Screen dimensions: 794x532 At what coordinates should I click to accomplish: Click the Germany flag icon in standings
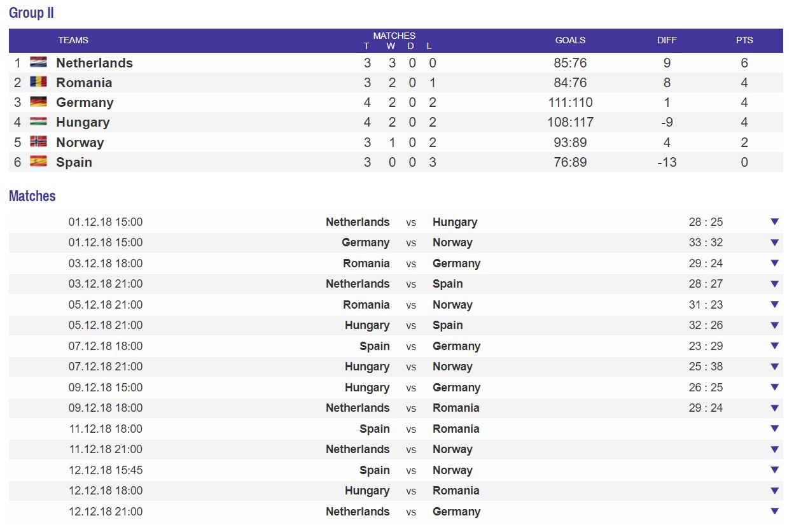click(38, 102)
